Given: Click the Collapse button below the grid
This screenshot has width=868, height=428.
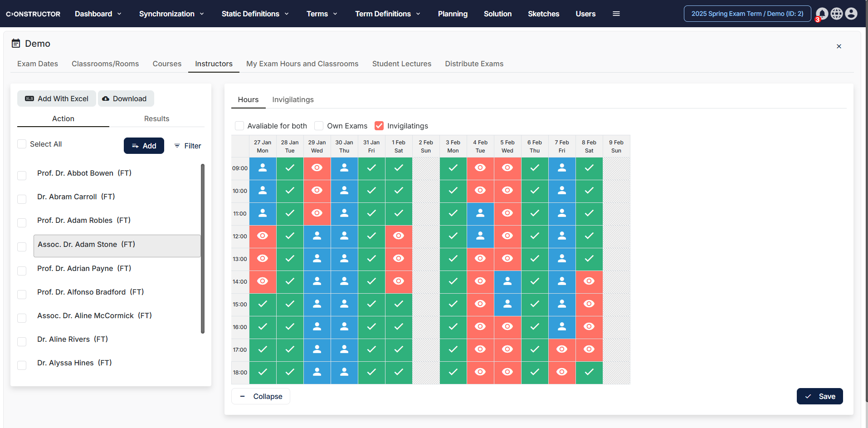Looking at the screenshot, I should [x=260, y=396].
